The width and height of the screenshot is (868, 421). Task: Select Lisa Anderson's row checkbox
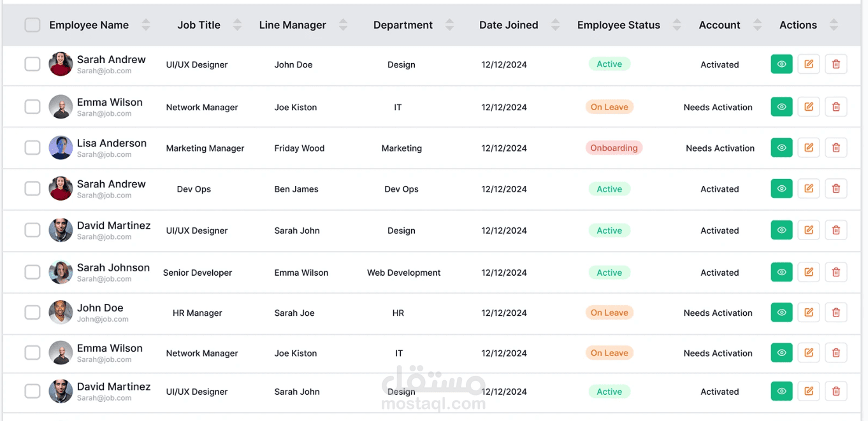[x=33, y=147]
